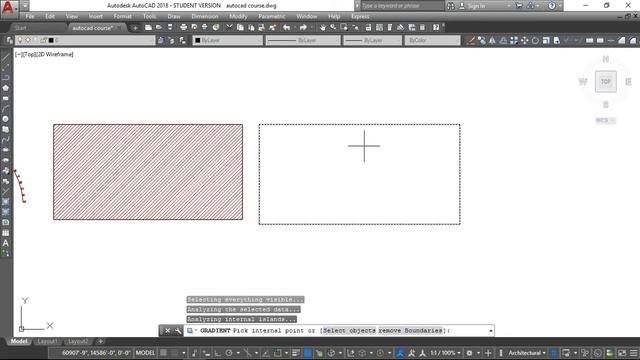Click Sign In button
This screenshot has height=360, width=640.
pyautogui.click(x=476, y=6)
